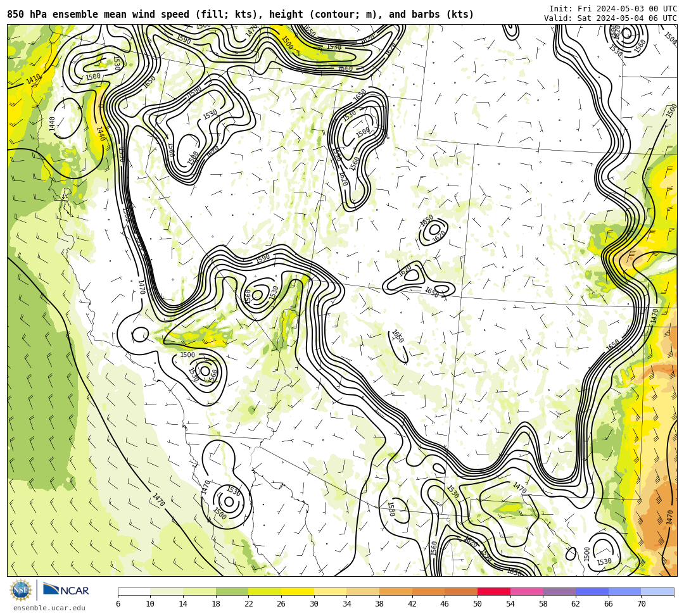Click the 1410 height contour label
The image size is (684, 616).
(33, 79)
